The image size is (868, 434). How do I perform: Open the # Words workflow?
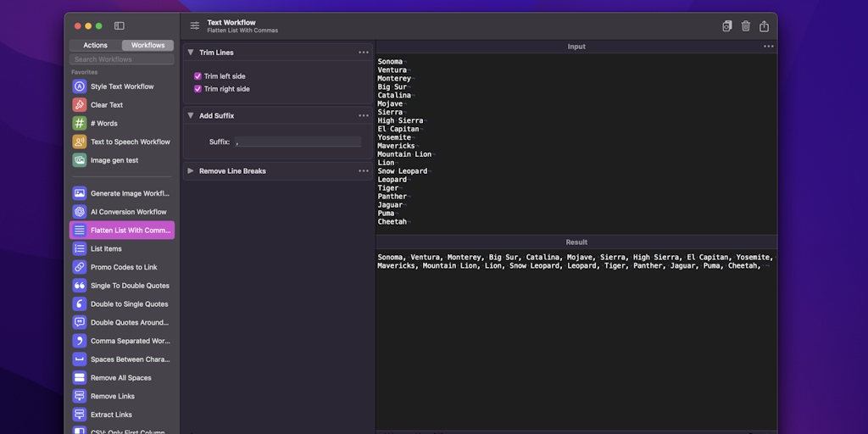pyautogui.click(x=103, y=124)
